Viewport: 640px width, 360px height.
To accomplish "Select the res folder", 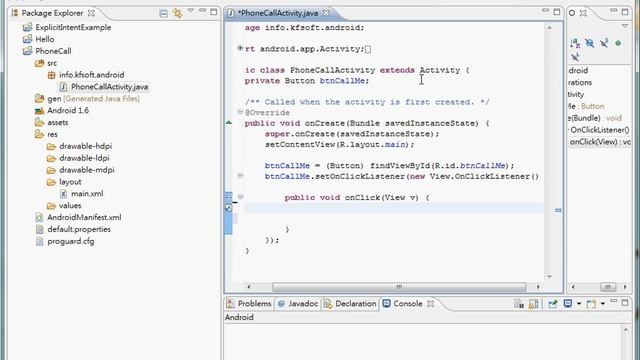I will [52, 134].
